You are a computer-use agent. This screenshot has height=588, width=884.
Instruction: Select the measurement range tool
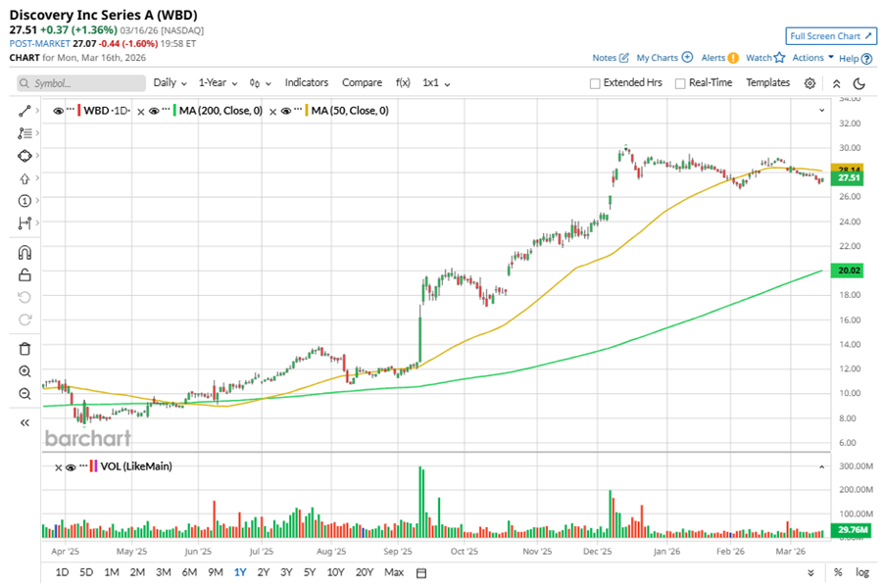tap(25, 223)
